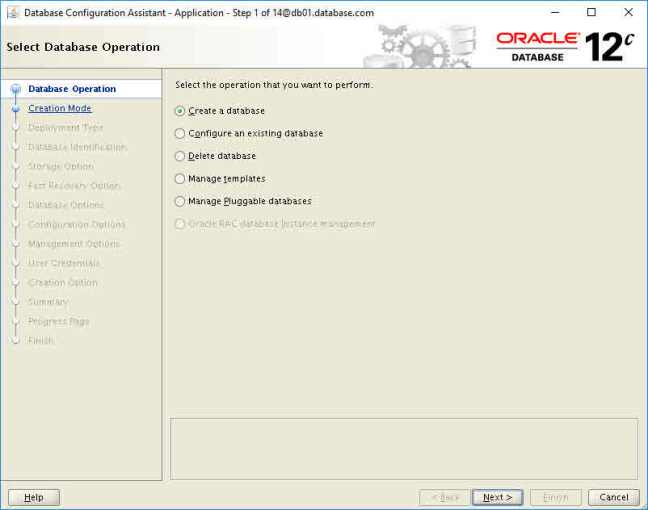Click the Creation Mode step bullet icon
This screenshot has height=510, width=648.
click(15, 109)
